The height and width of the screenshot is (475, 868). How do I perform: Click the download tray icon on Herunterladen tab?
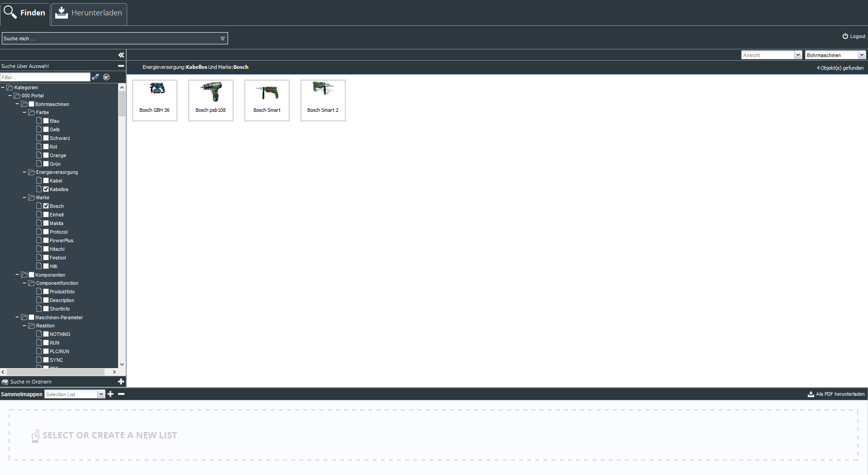[x=62, y=13]
